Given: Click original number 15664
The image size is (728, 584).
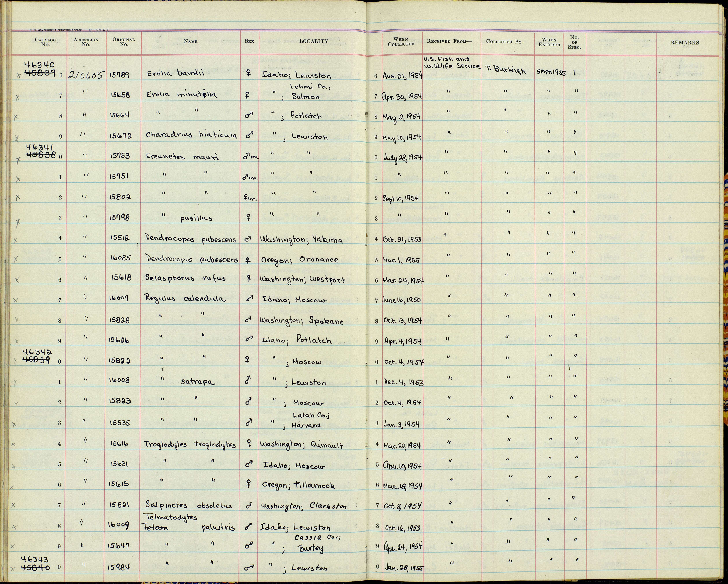Looking at the screenshot, I should [x=120, y=115].
